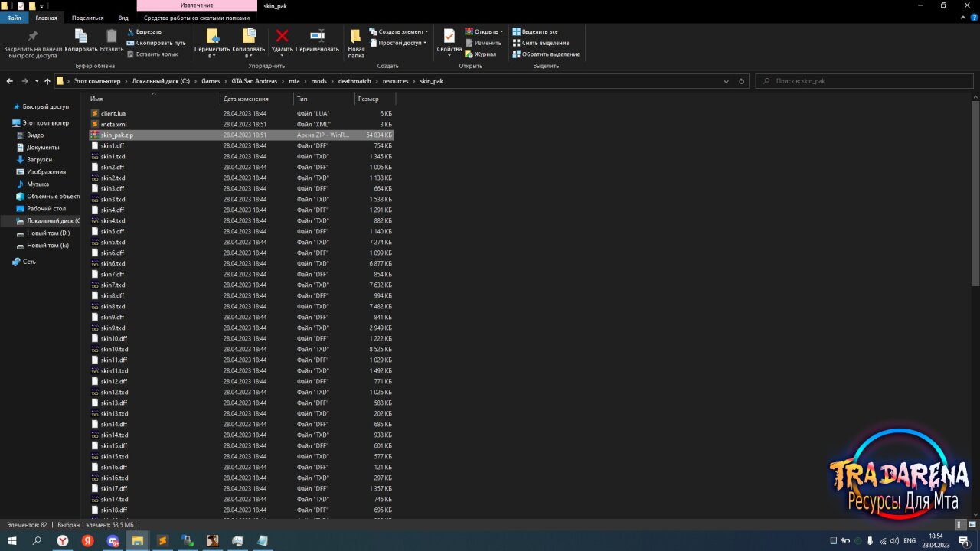Image resolution: width=980 pixels, height=551 pixels.
Task: Click the Копировать ribbon button
Action: (81, 41)
